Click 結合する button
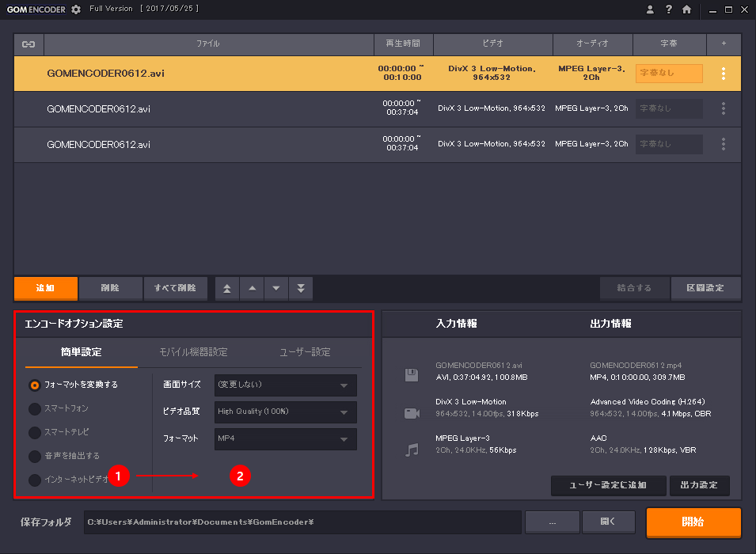 (x=635, y=288)
